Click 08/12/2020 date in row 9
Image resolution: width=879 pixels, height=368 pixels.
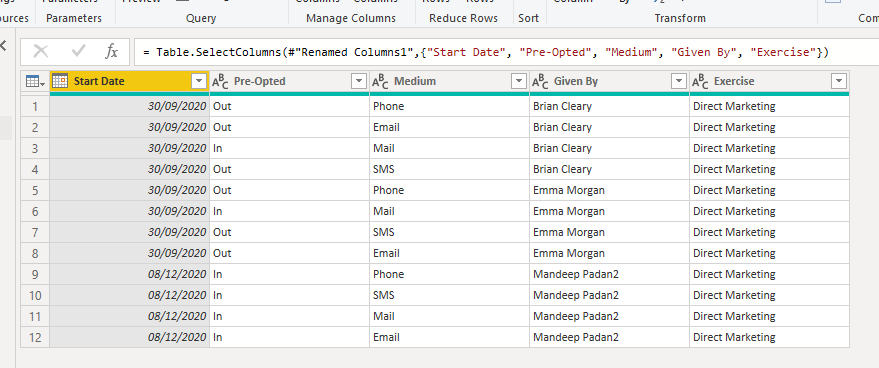pyautogui.click(x=177, y=274)
